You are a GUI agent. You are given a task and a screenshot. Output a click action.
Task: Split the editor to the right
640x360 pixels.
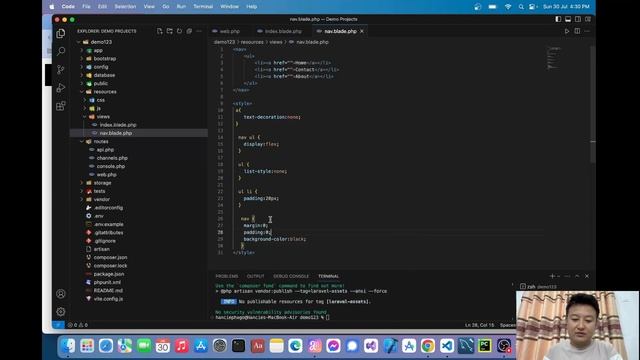(x=577, y=31)
